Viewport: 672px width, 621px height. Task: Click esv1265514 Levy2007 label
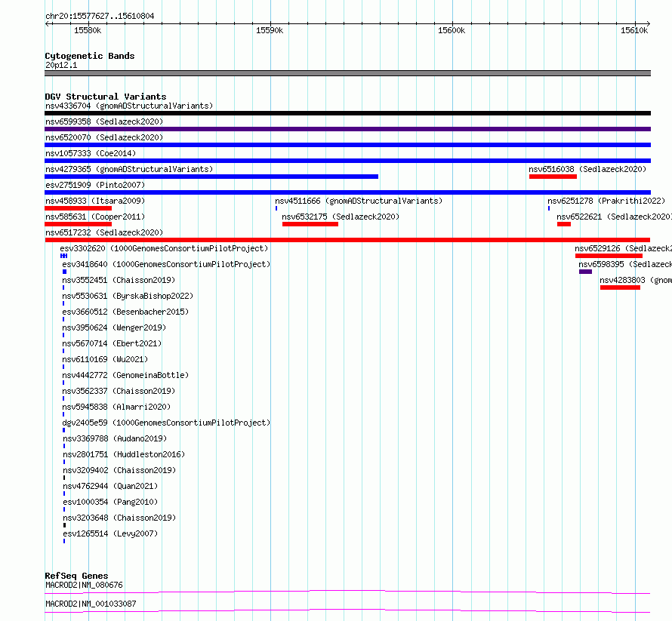coord(110,533)
